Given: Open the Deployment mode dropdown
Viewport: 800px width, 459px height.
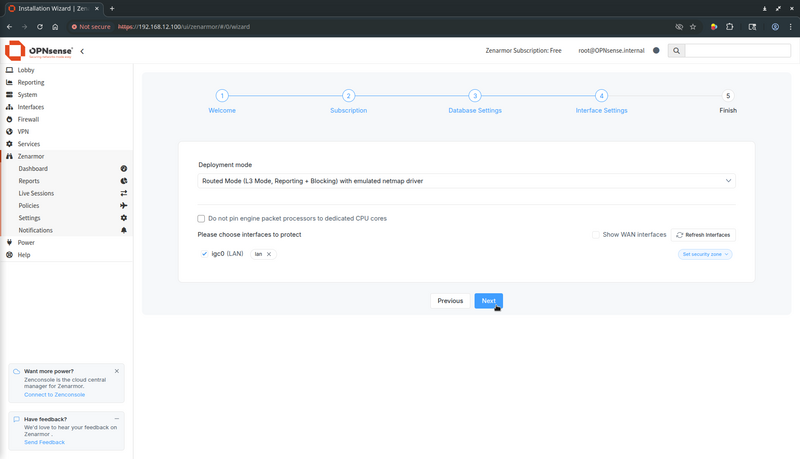Looking at the screenshot, I should (x=466, y=181).
